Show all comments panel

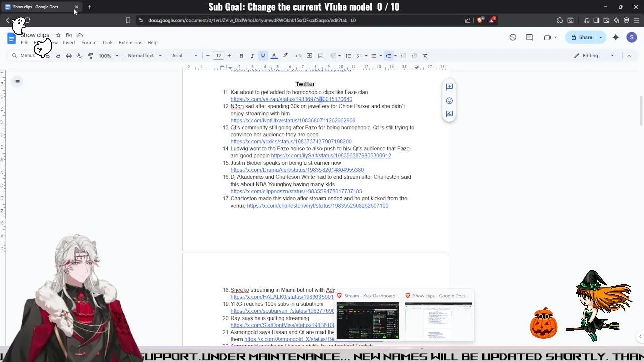click(x=529, y=37)
